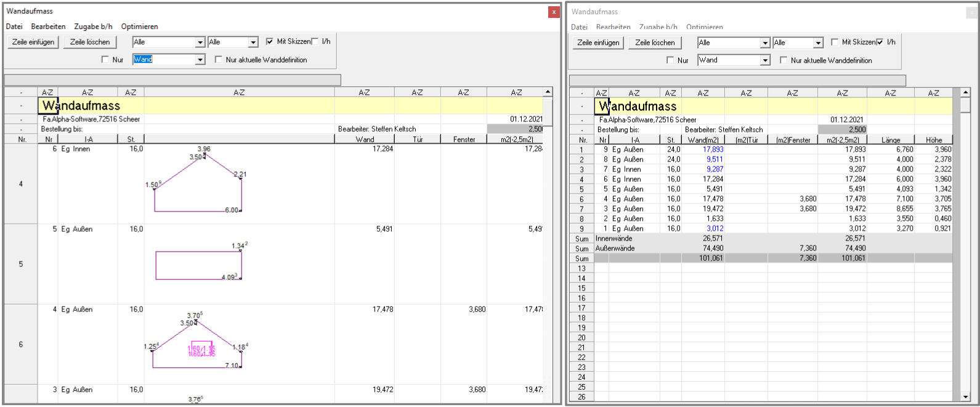This screenshot has height=407, width=980.
Task: Open the Alle dropdown beside Zeile löschen, Länge/Höhe window
Action: click(x=765, y=43)
